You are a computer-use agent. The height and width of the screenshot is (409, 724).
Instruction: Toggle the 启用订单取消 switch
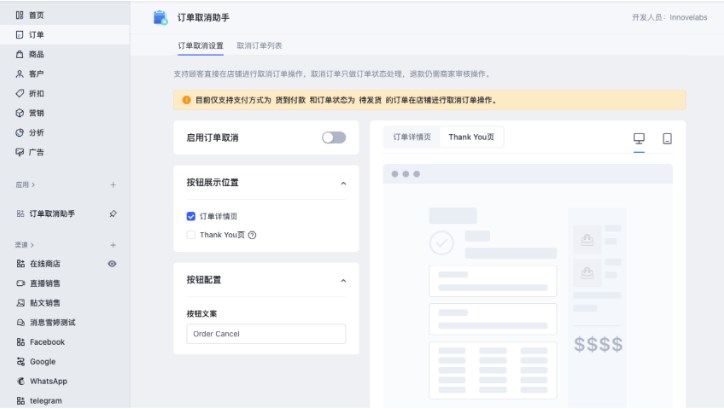334,138
